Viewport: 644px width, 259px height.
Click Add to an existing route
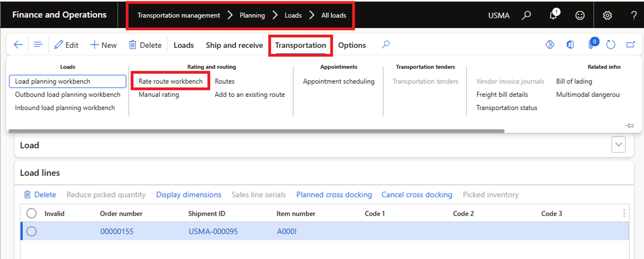point(250,95)
